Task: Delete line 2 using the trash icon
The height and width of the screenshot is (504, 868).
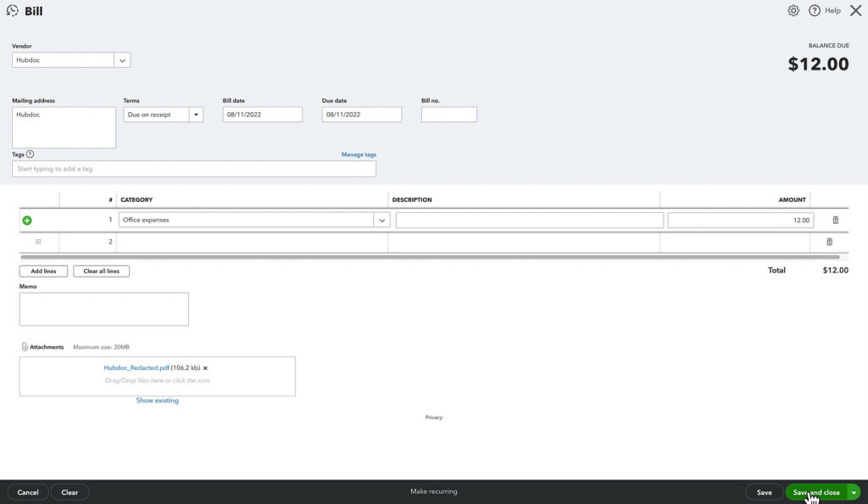Action: pyautogui.click(x=829, y=241)
